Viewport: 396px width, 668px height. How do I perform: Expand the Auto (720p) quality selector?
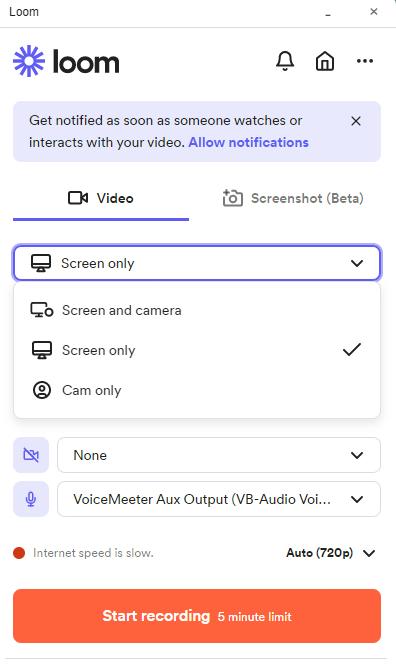tap(330, 553)
